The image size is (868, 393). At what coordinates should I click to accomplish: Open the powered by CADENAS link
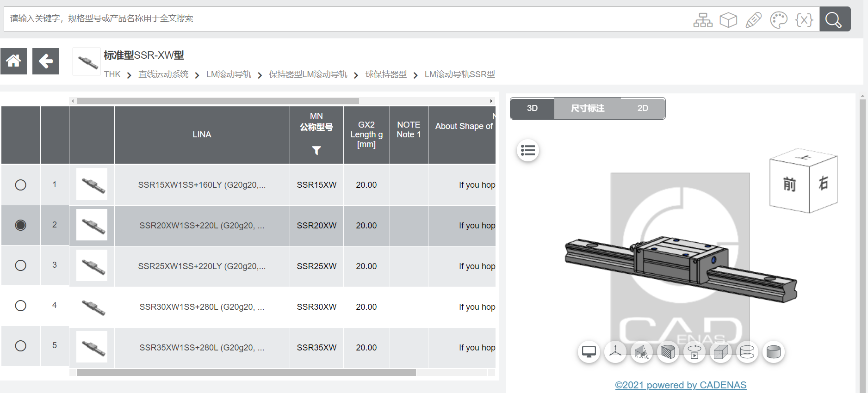(681, 385)
